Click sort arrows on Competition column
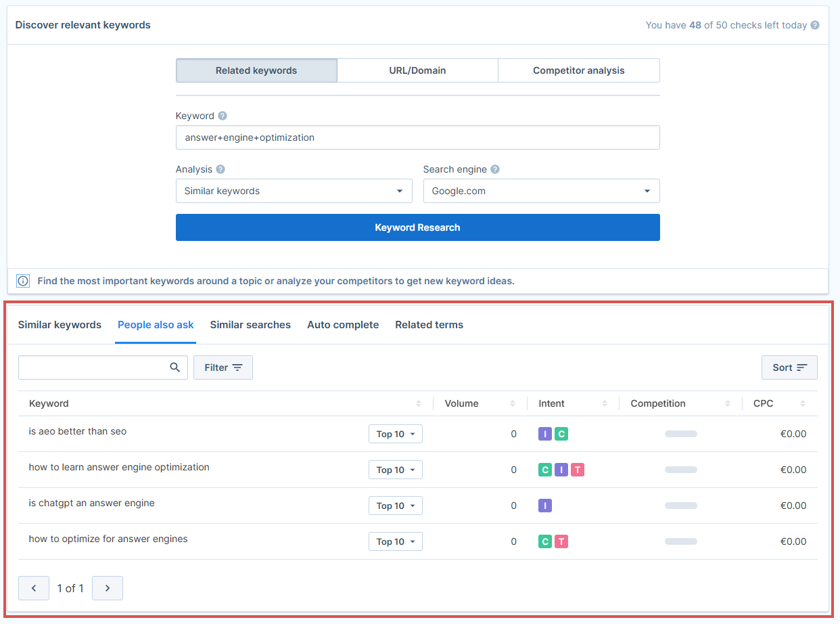This screenshot has height=624, width=840. pyautogui.click(x=728, y=403)
